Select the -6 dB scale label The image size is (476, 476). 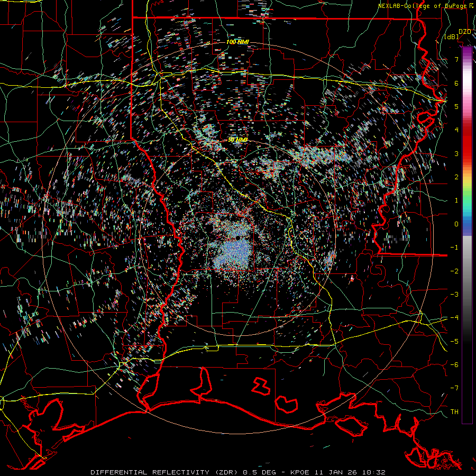click(454, 365)
